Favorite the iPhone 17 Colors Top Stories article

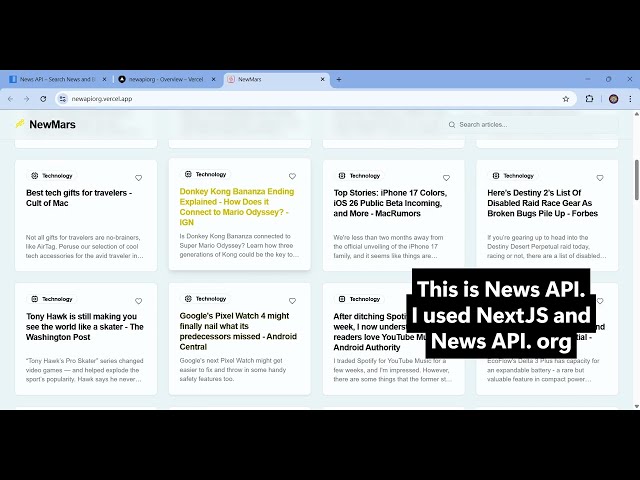(x=446, y=178)
